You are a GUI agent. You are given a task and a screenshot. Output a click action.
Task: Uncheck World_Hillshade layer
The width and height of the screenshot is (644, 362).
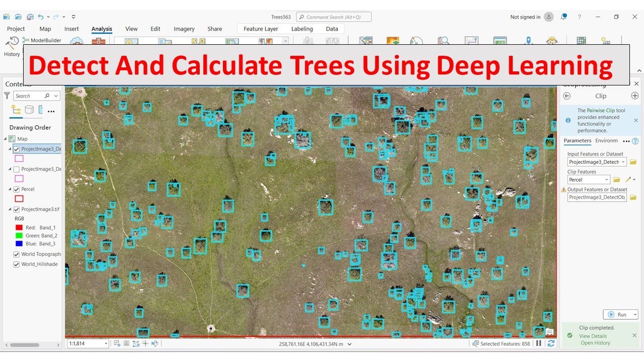(17, 264)
